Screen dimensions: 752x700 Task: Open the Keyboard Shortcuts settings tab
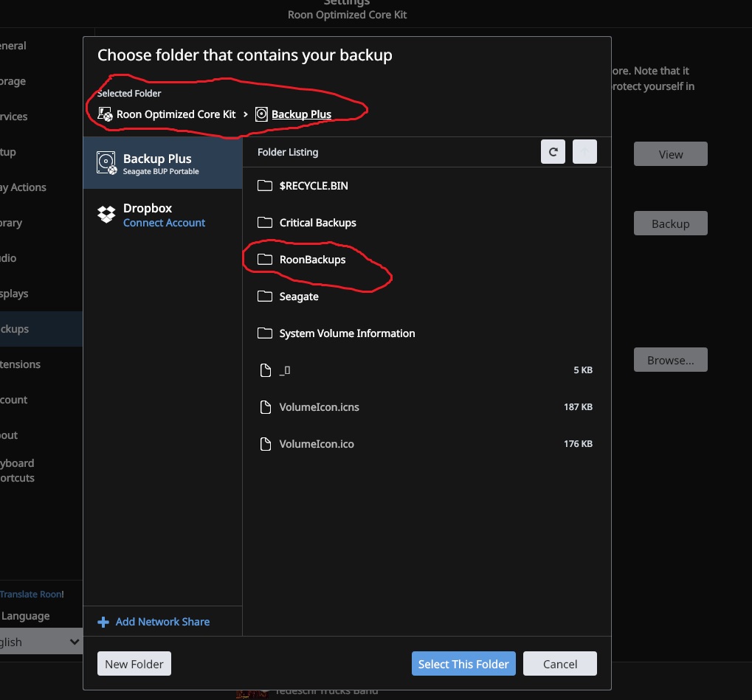pyautogui.click(x=18, y=471)
